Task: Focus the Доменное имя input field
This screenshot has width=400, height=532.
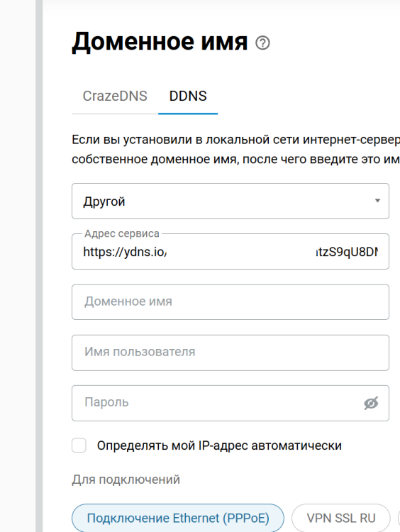Action: tap(230, 302)
